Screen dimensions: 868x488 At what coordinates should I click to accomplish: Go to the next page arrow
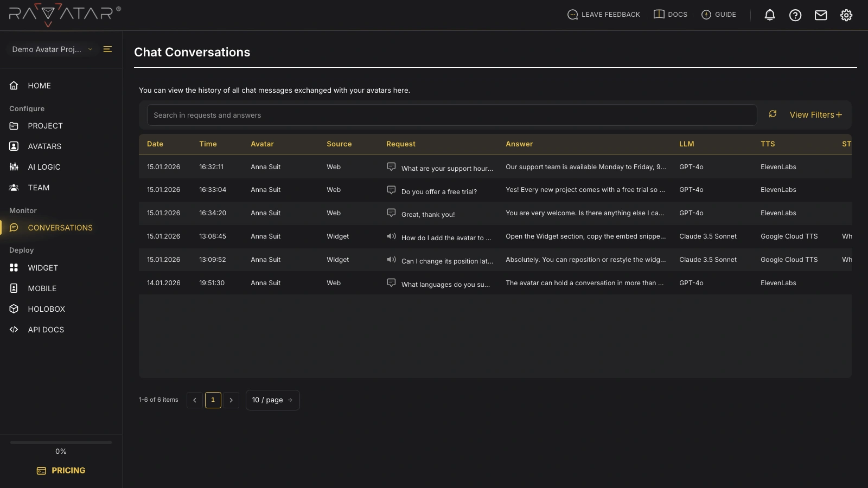click(231, 400)
